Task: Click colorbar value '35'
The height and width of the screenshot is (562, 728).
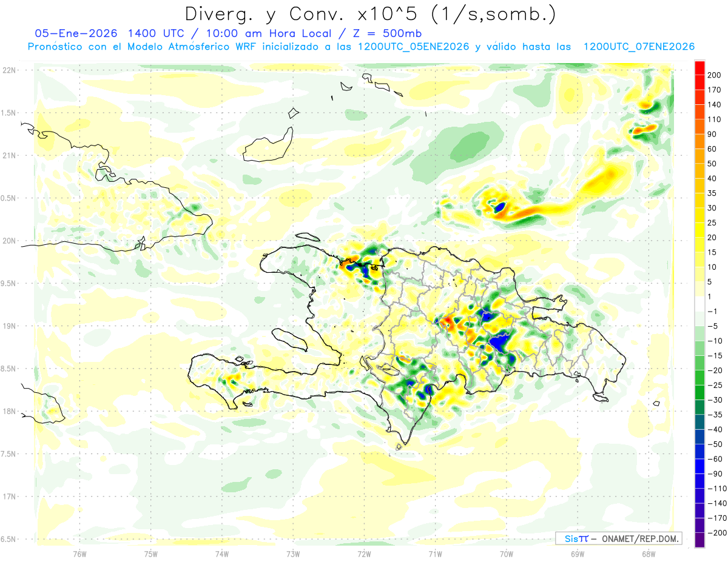Action: click(712, 193)
